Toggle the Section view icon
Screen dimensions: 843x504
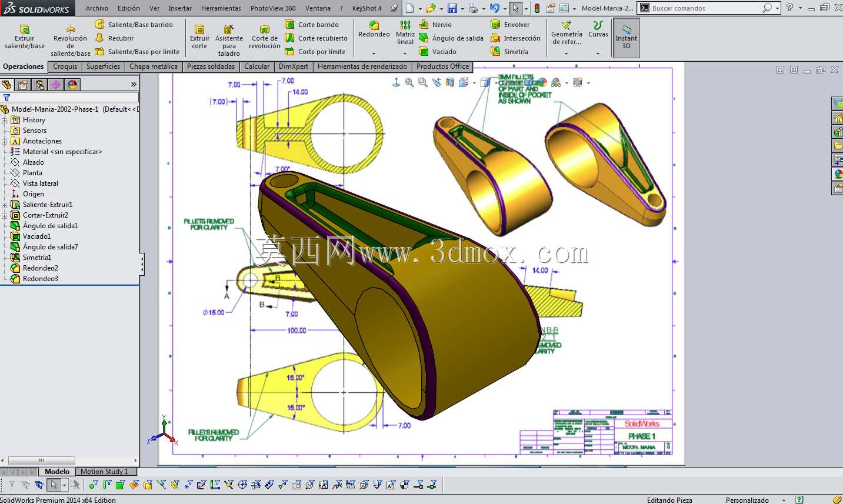450,83
